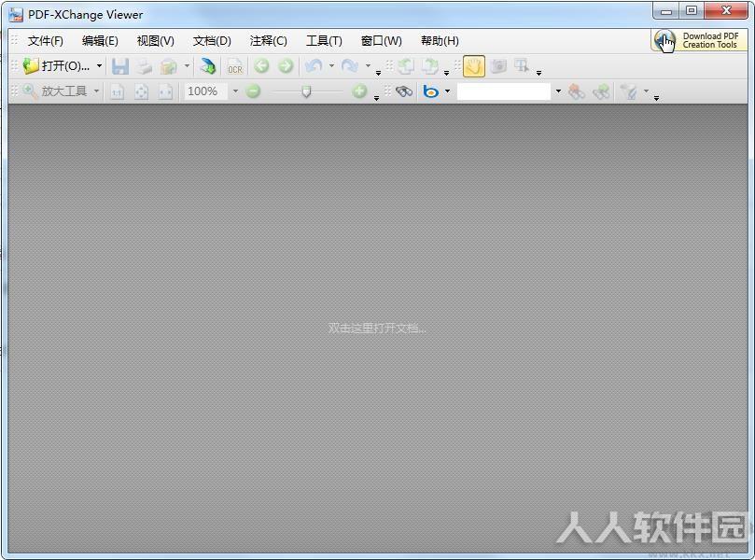Click the green zoom out minus button
The image size is (755, 560).
point(253,91)
